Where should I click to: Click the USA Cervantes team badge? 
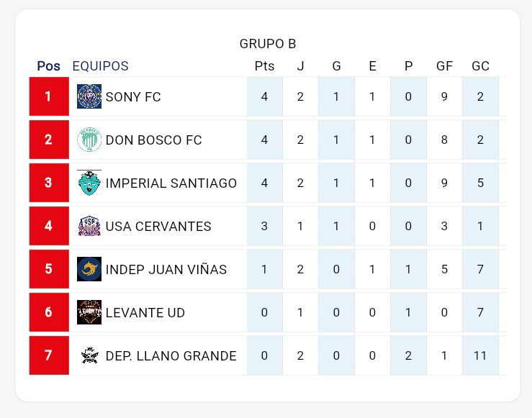pos(89,226)
